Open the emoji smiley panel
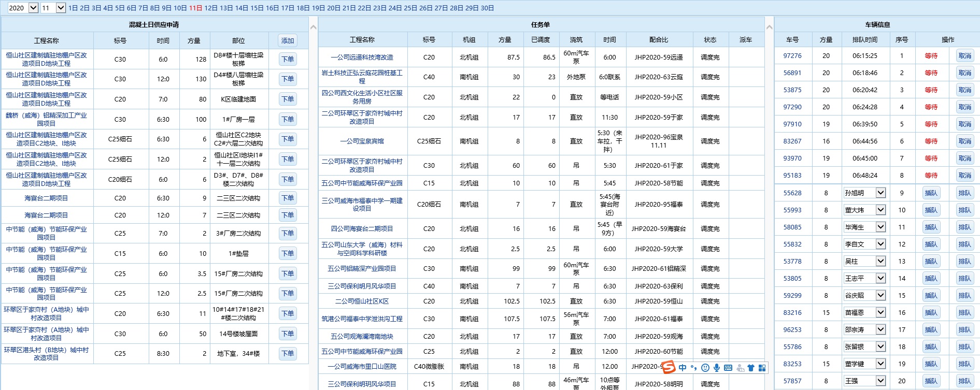 (705, 368)
